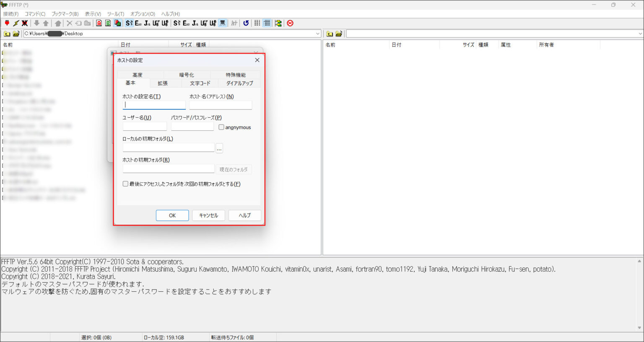
Task: Select the abort transfer icon
Action: 290,23
